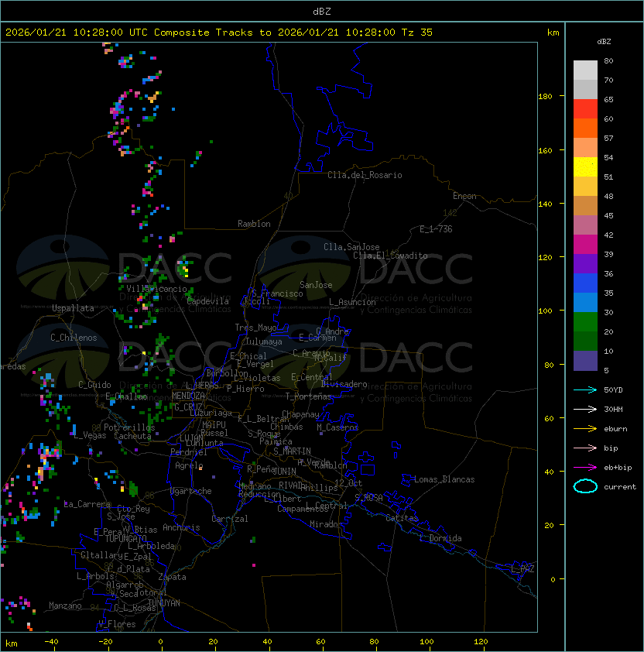Select the Villavicencio location label
Image resolution: width=644 pixels, height=652 pixels.
click(x=156, y=289)
